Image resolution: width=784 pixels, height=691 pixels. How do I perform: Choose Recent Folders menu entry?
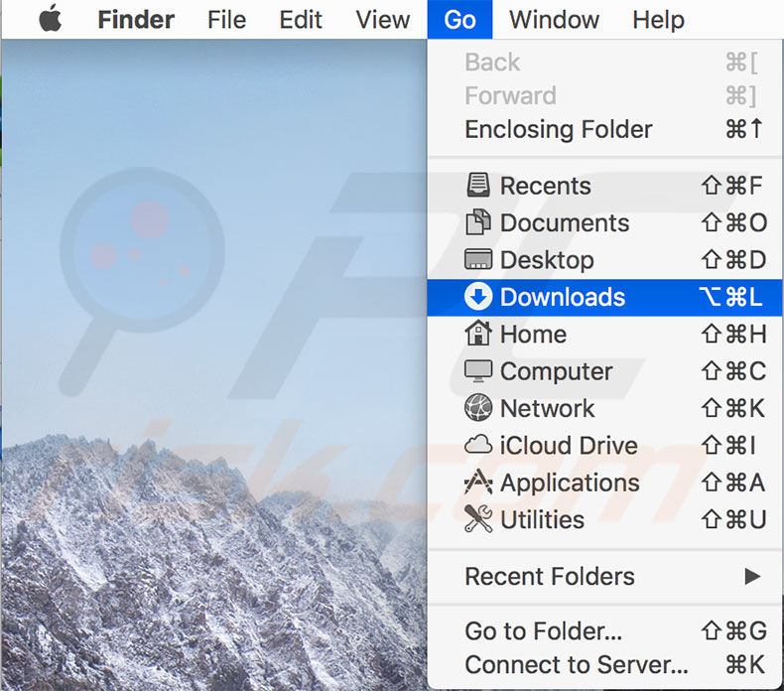[x=605, y=576]
